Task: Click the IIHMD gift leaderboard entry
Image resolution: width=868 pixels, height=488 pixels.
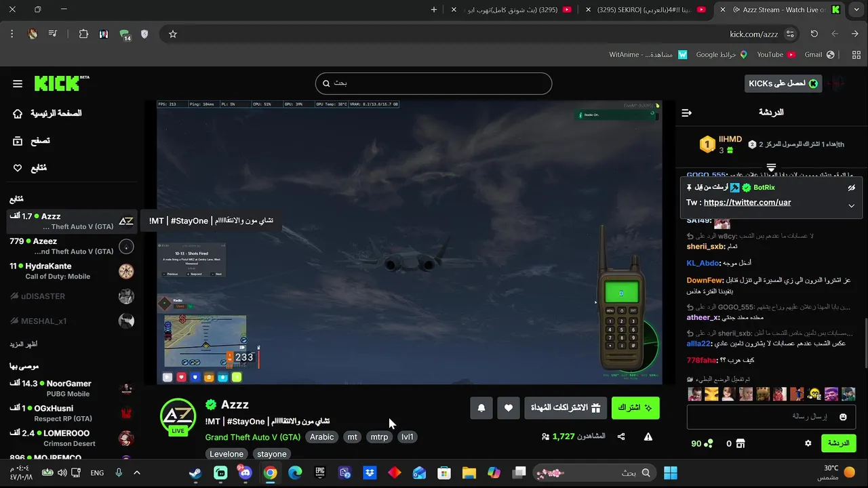Action: pyautogui.click(x=722, y=144)
